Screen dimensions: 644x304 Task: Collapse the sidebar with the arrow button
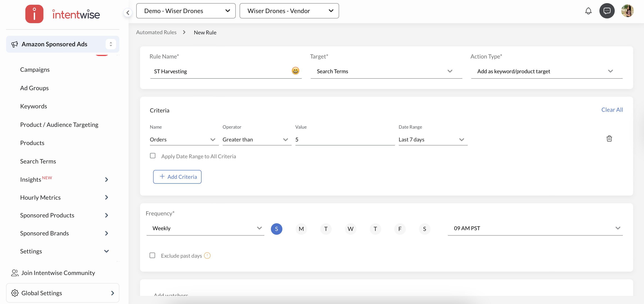click(x=128, y=13)
